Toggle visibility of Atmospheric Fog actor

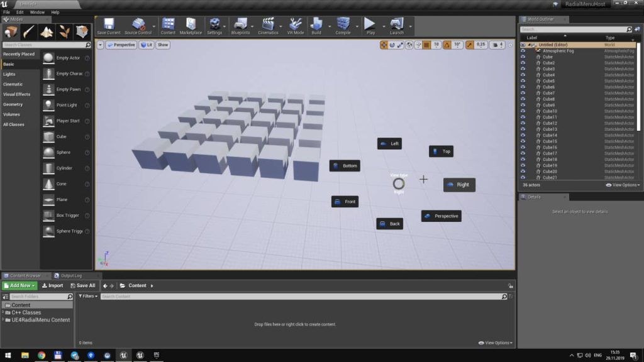523,51
